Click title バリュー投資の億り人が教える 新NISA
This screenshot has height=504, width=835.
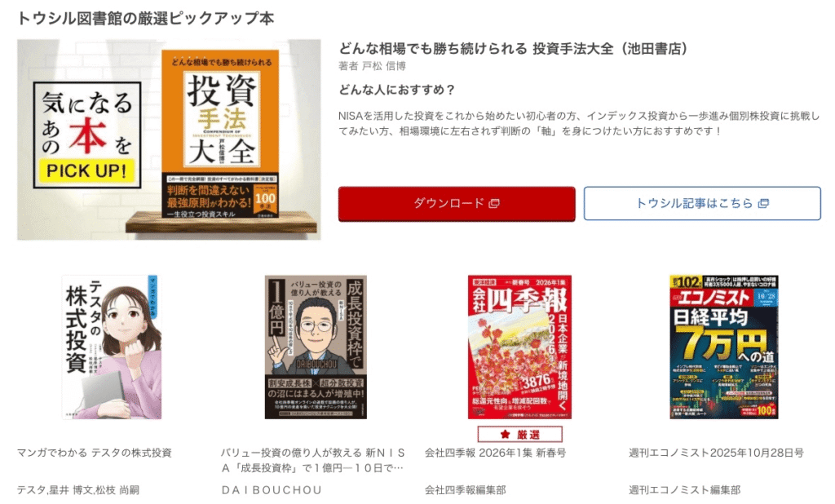pyautogui.click(x=313, y=460)
